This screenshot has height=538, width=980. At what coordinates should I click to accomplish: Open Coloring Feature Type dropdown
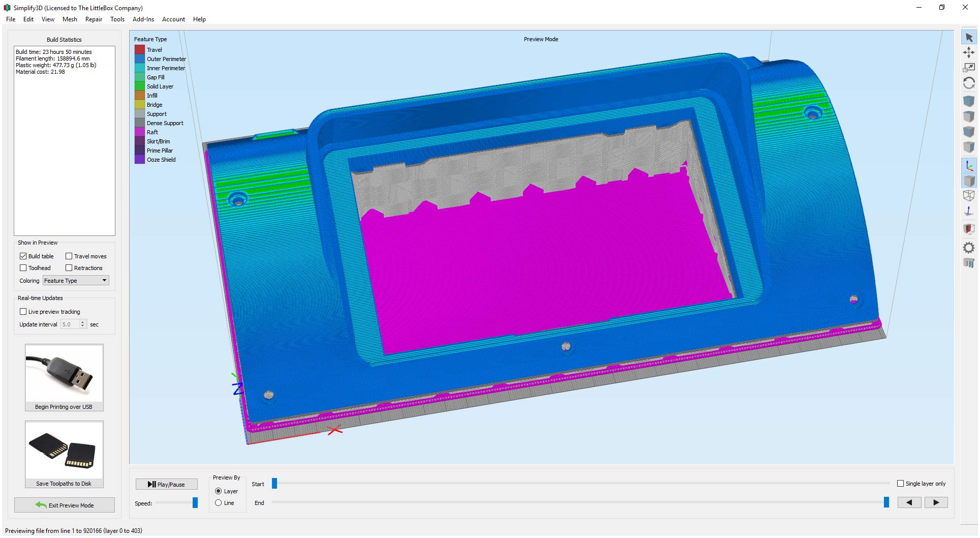click(76, 281)
